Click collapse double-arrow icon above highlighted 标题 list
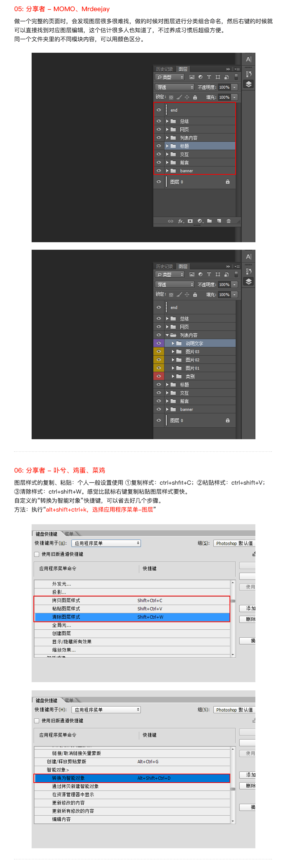This screenshot has width=287, height=868. (228, 69)
